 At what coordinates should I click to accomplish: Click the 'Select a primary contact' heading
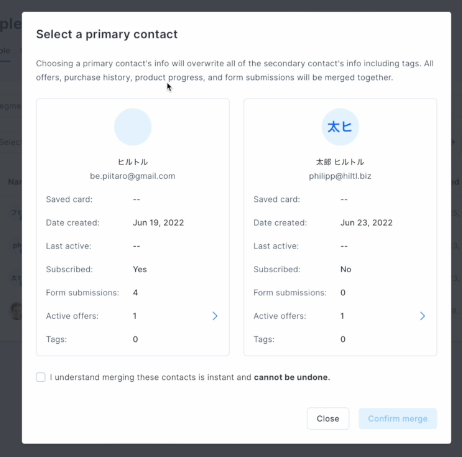tap(107, 34)
